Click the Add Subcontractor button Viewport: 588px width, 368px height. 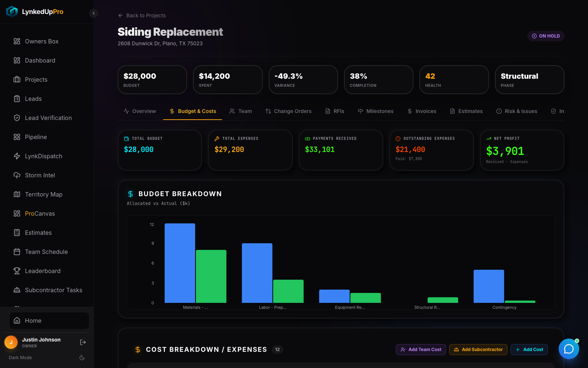tap(478, 350)
